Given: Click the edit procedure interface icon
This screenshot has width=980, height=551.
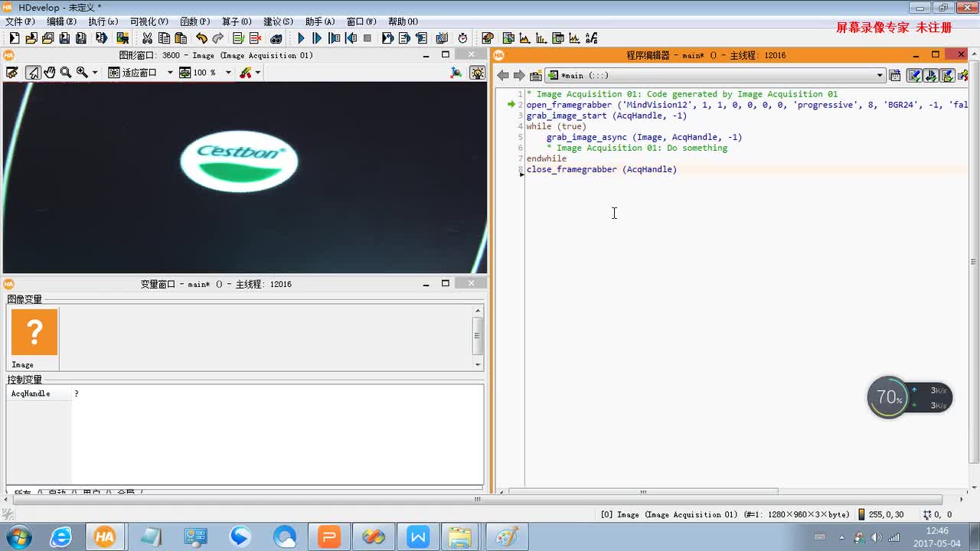Looking at the screenshot, I should click(x=894, y=76).
